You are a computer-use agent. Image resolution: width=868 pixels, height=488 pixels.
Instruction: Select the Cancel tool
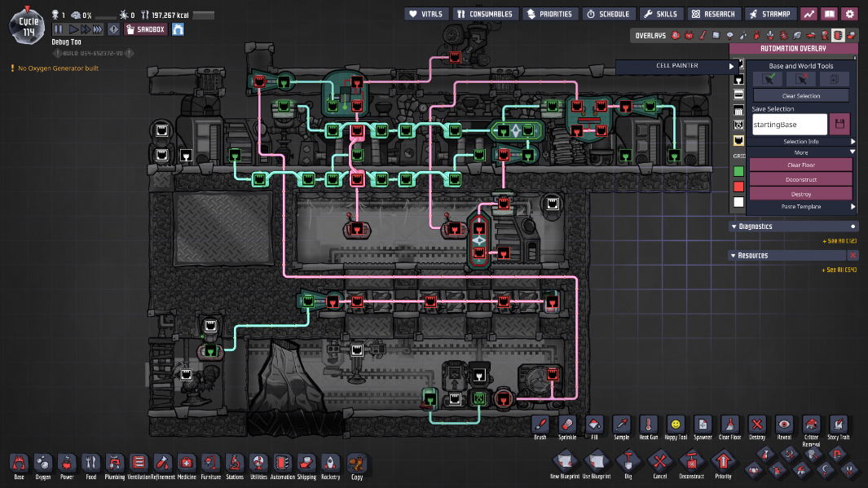[660, 461]
